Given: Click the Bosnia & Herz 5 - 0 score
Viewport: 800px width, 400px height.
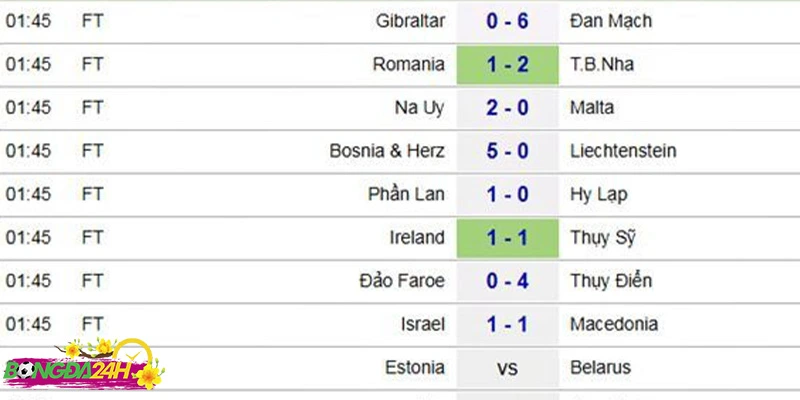Looking at the screenshot, I should 507,151.
